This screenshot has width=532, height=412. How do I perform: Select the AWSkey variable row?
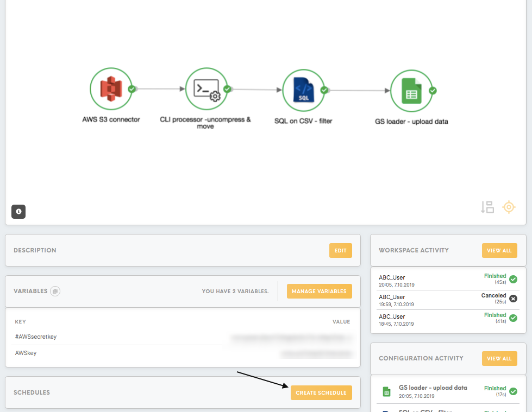tap(183, 353)
